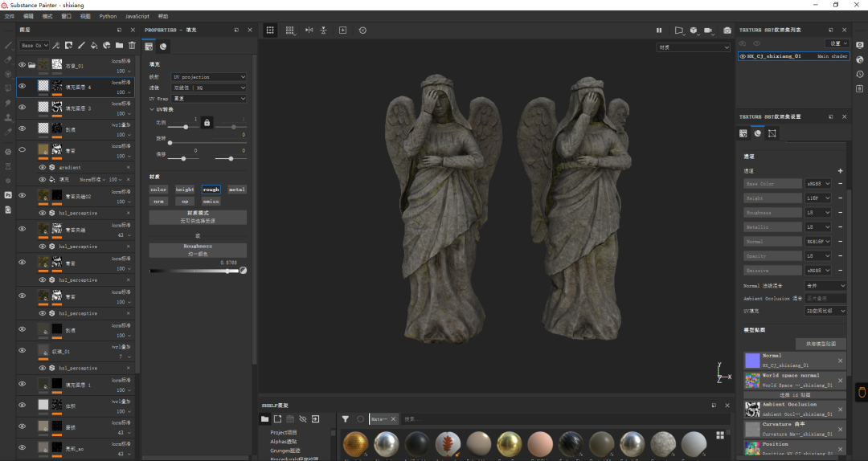868x461 pixels.
Task: Pause rendering with the pause icon
Action: 659,31
